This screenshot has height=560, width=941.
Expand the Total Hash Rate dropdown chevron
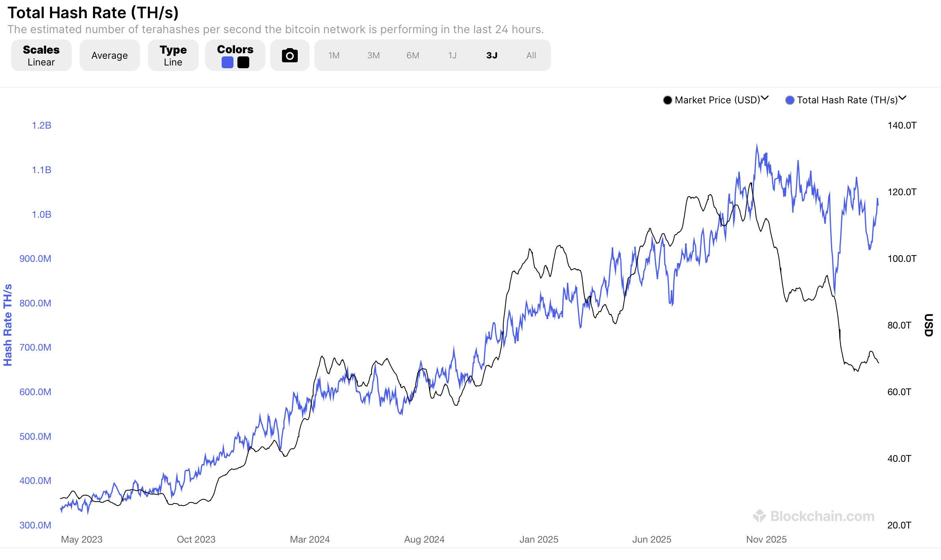pyautogui.click(x=904, y=99)
